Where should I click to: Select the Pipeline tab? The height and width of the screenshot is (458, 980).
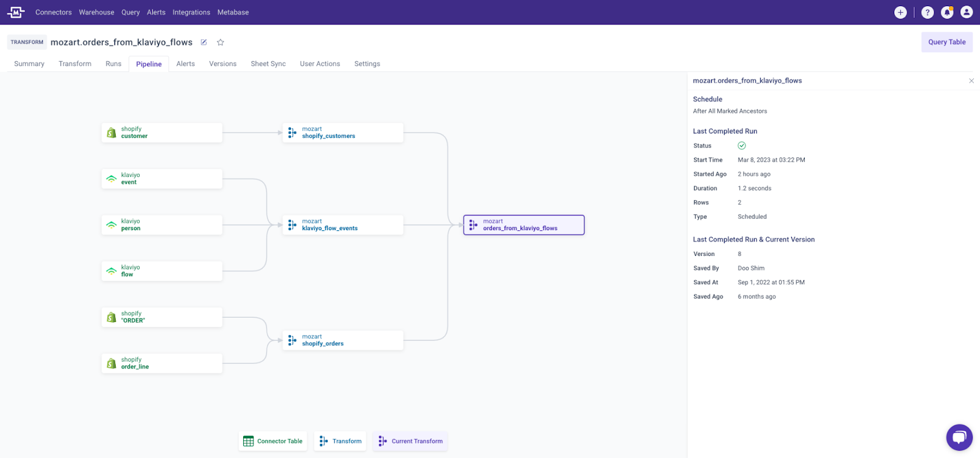coord(149,64)
